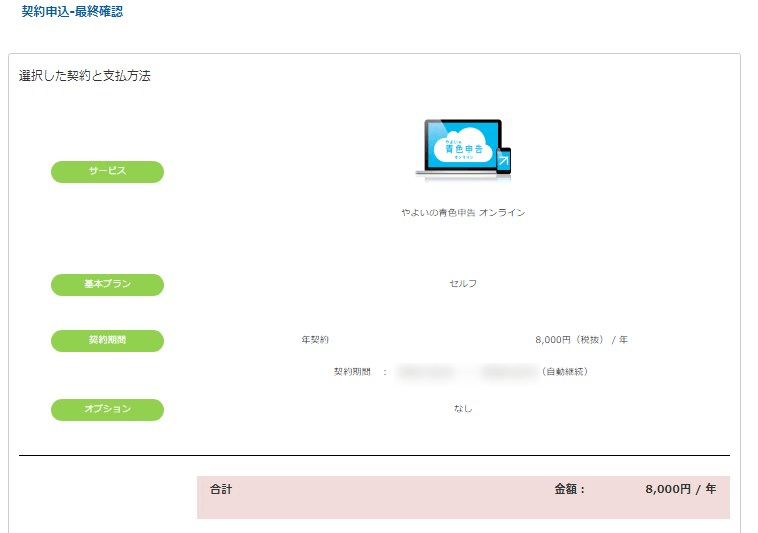The height and width of the screenshot is (533, 758).
Task: Click the やよいの青色申告 オンライン product image
Action: (x=463, y=149)
